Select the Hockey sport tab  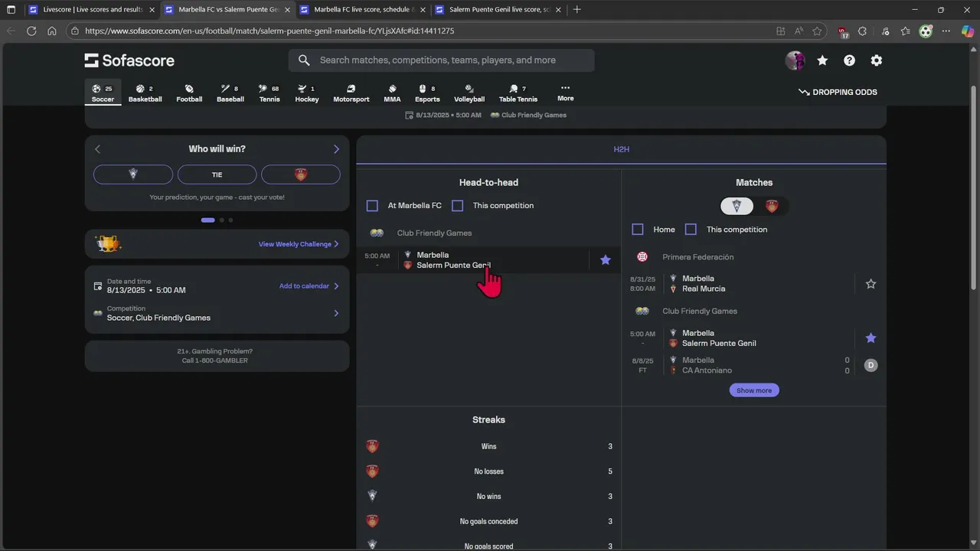306,93
